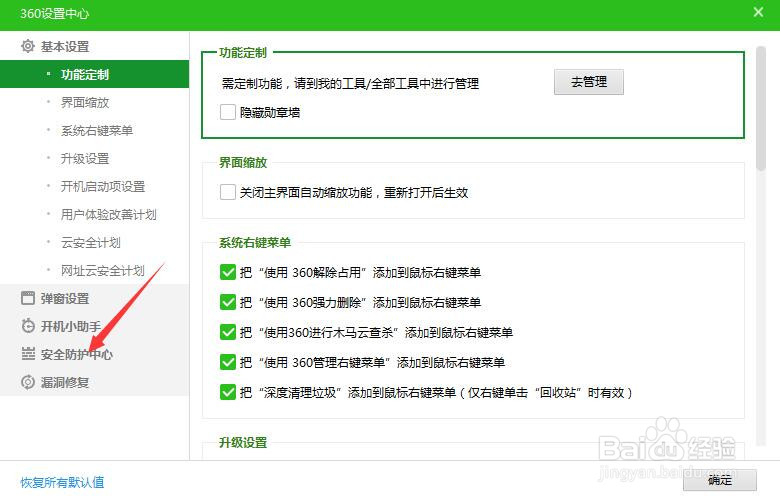Expand the 开机小助手 category
The width and height of the screenshot is (780, 500).
(x=95, y=326)
